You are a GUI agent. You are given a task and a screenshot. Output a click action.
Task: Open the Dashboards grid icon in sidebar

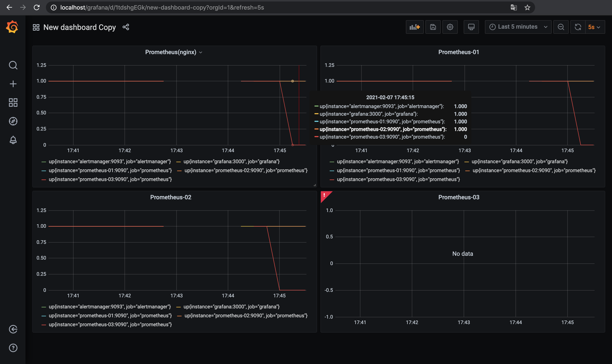pyautogui.click(x=13, y=103)
